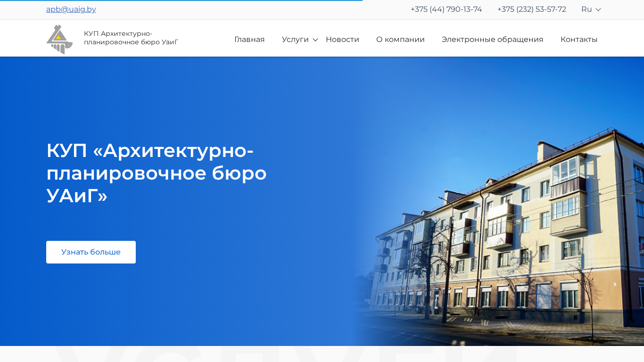Go to the Контакты page
This screenshot has width=644, height=362.
click(x=579, y=40)
